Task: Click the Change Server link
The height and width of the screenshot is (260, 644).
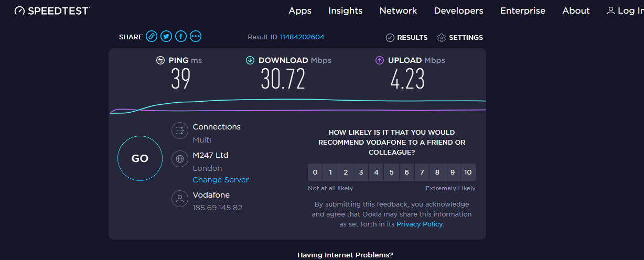Action: pyautogui.click(x=221, y=180)
